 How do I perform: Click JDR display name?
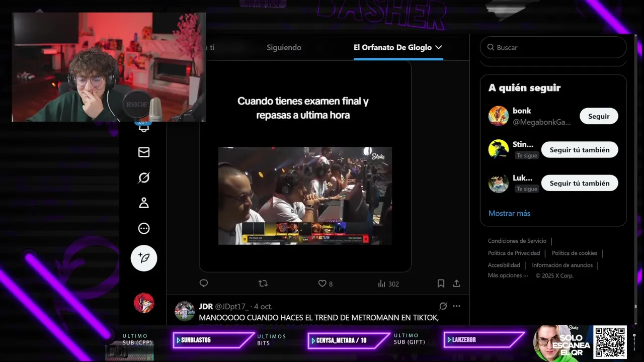coord(206,306)
